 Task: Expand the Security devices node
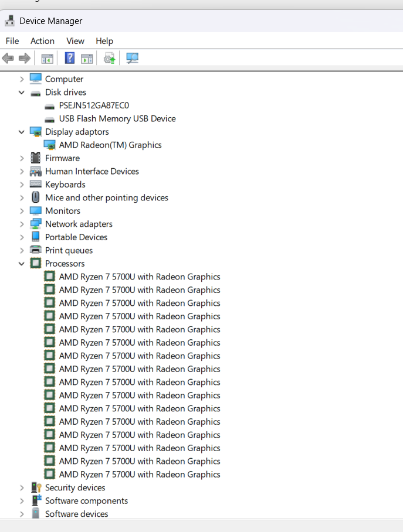click(22, 488)
